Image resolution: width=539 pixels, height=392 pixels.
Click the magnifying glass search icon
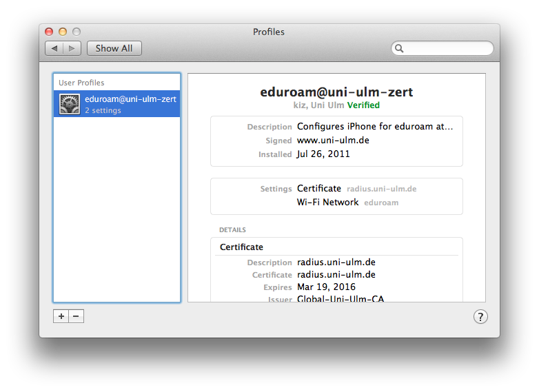click(x=399, y=48)
